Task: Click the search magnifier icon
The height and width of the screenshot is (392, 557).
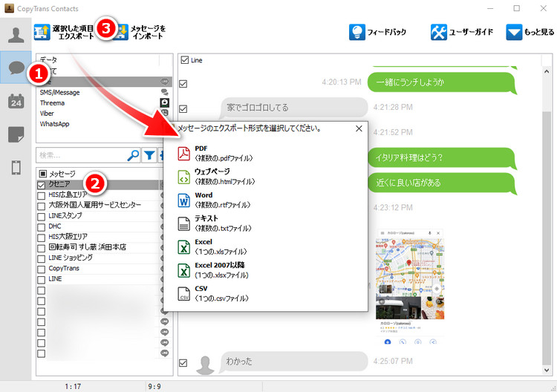Action: coord(133,155)
